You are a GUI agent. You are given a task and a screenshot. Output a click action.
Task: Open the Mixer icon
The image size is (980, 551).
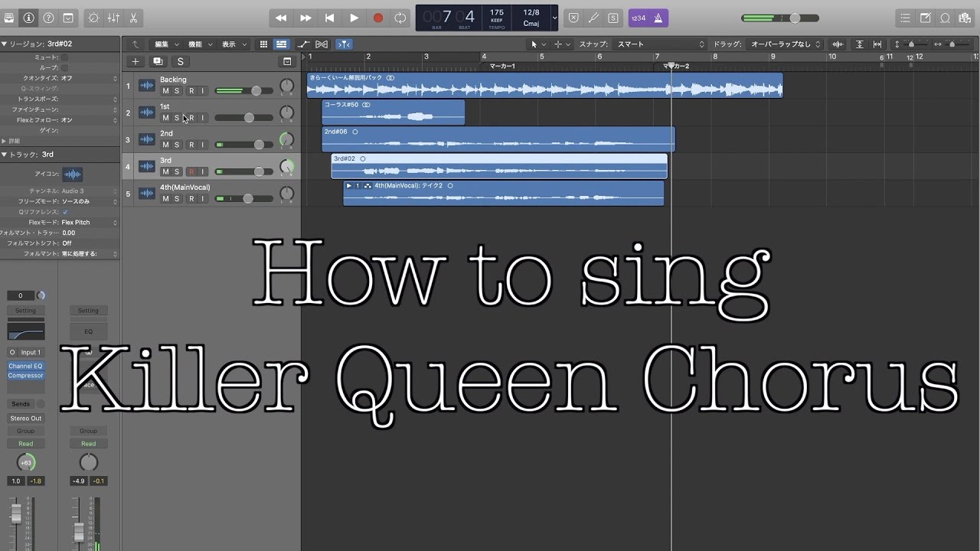113,18
